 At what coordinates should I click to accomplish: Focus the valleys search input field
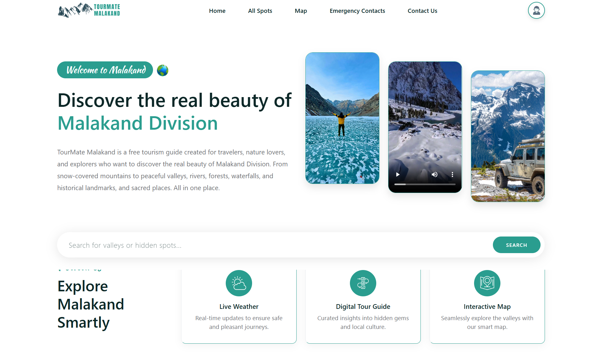coord(276,245)
